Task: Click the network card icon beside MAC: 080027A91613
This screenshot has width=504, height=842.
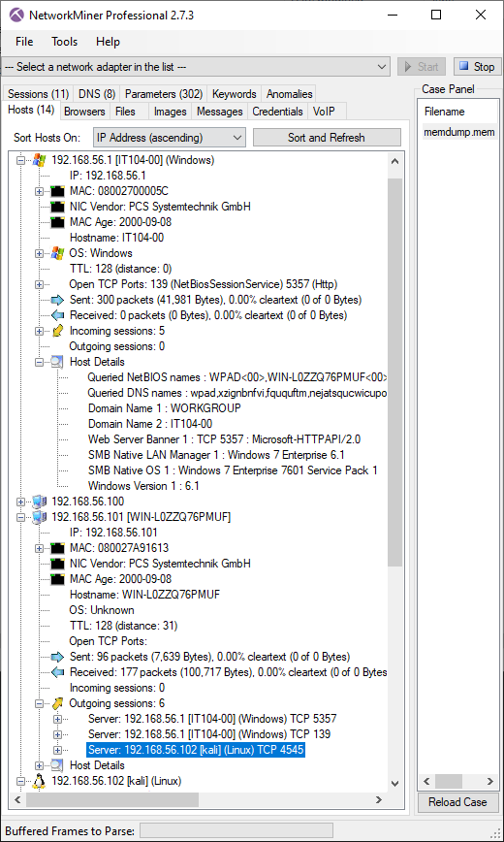Action: pos(57,548)
